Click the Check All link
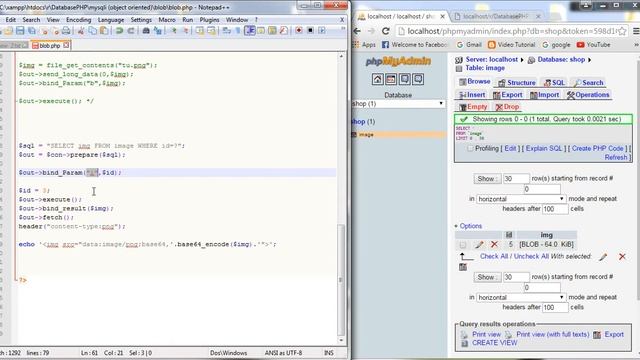This screenshot has width=640, height=360. pos(494,256)
